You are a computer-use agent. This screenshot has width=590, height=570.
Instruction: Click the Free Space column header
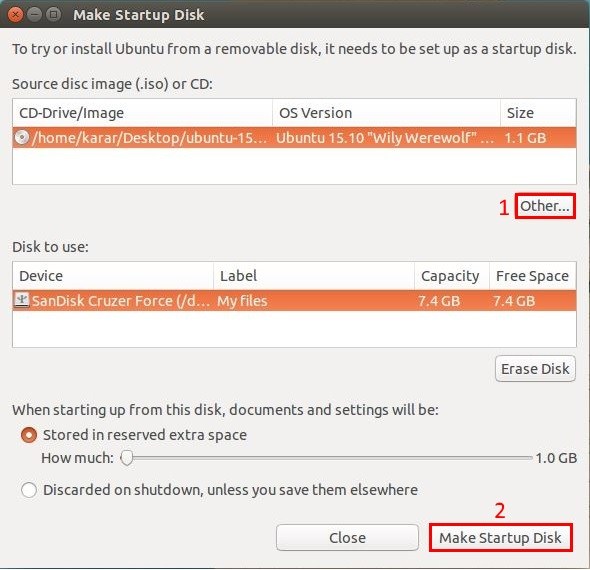point(533,276)
